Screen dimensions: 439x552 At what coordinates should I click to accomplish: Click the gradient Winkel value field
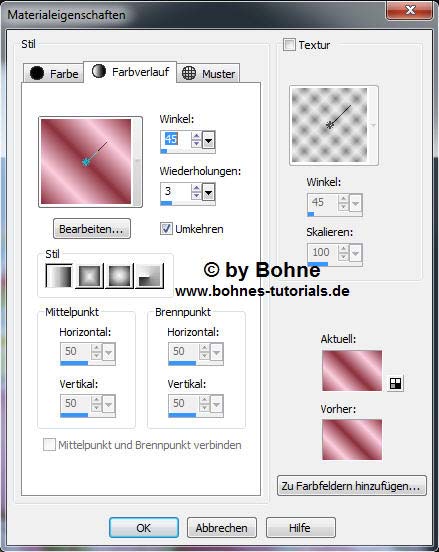click(176, 140)
